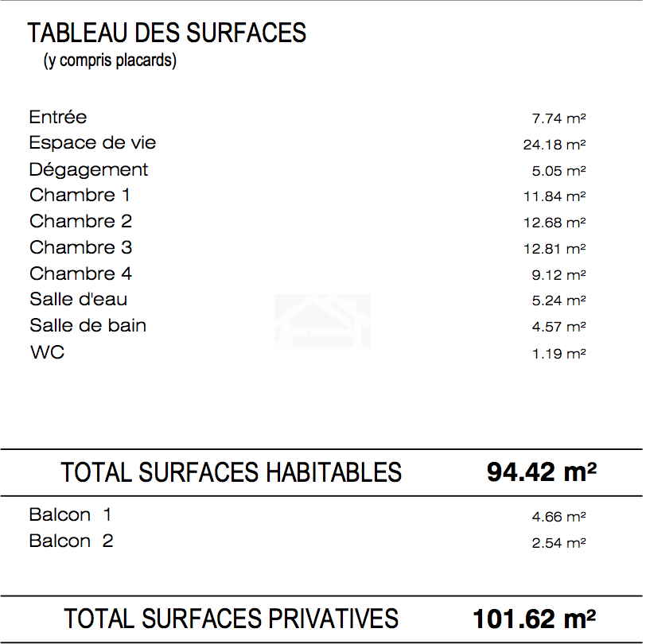Select the Espace de vie label

92,143
